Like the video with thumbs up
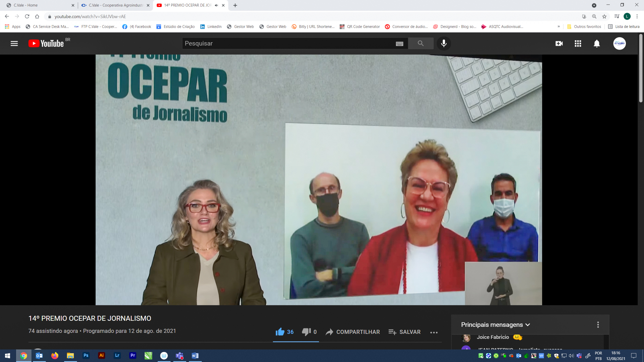This screenshot has height=362, width=644. (x=284, y=332)
